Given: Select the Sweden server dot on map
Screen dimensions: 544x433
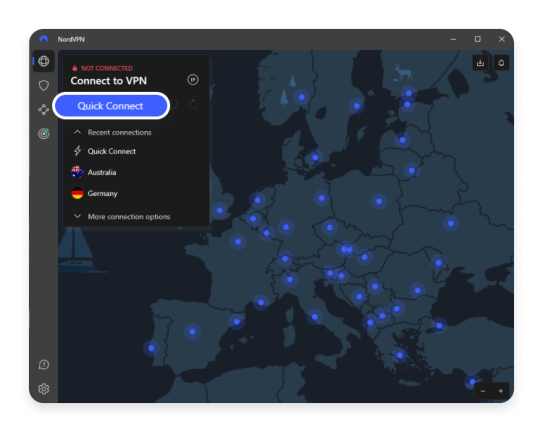Looking at the screenshot, I should tap(357, 106).
